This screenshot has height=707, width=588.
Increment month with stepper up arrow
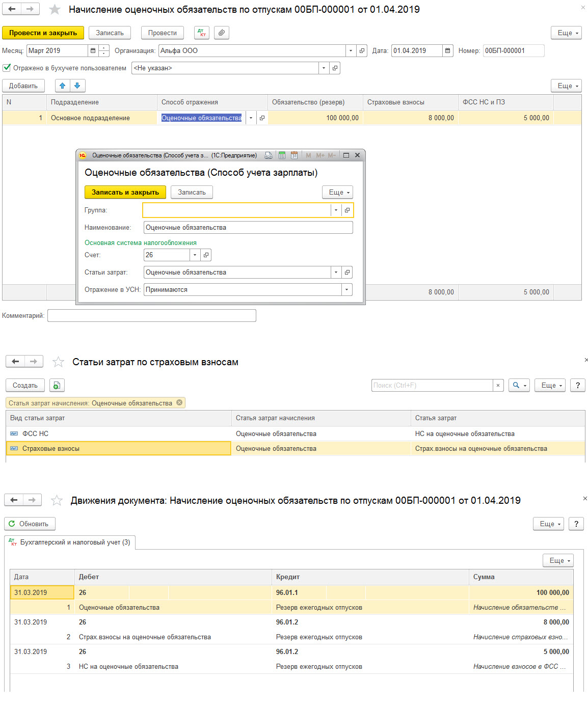coord(104,48)
